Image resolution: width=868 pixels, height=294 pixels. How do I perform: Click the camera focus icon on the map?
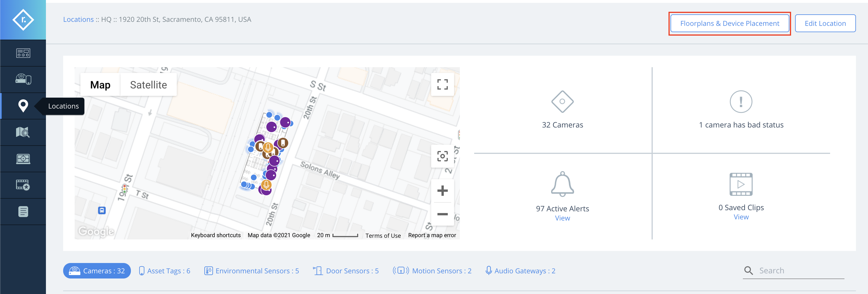(442, 156)
